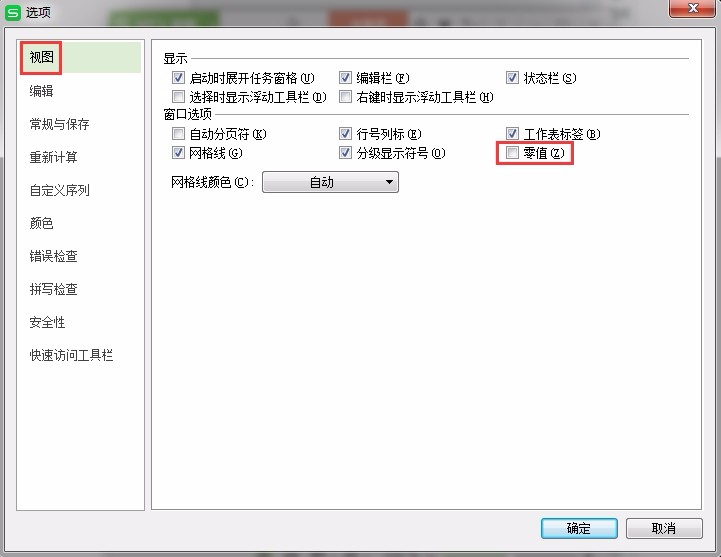Select the 编辑 category
The image size is (721, 557).
pyautogui.click(x=41, y=91)
